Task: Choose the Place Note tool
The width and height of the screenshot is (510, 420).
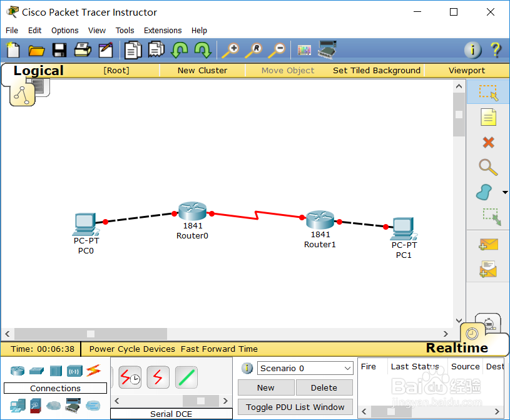Action: point(488,118)
